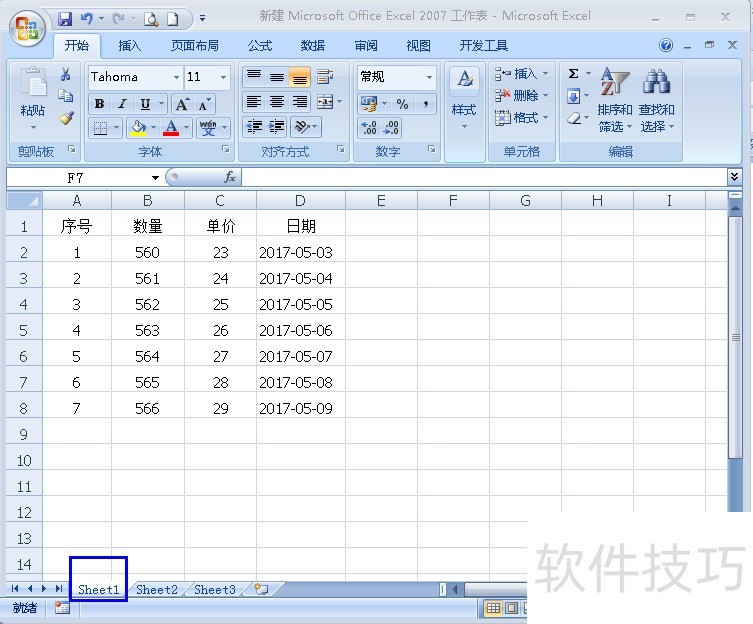Open the Sheet2 worksheet tab
The height and width of the screenshot is (624, 753).
(x=156, y=590)
